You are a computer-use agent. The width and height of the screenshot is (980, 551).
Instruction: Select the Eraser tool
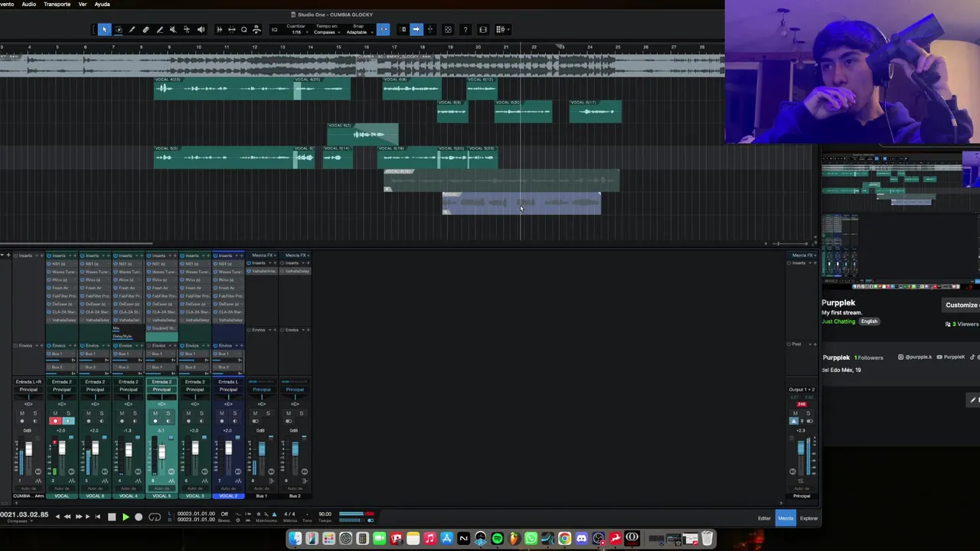[x=145, y=30]
